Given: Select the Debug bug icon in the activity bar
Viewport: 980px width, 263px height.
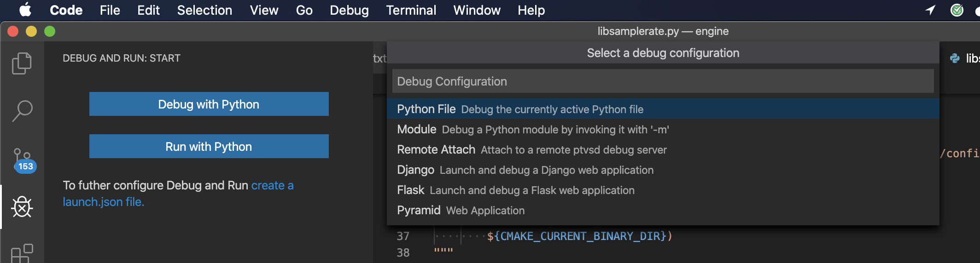Looking at the screenshot, I should click(22, 206).
